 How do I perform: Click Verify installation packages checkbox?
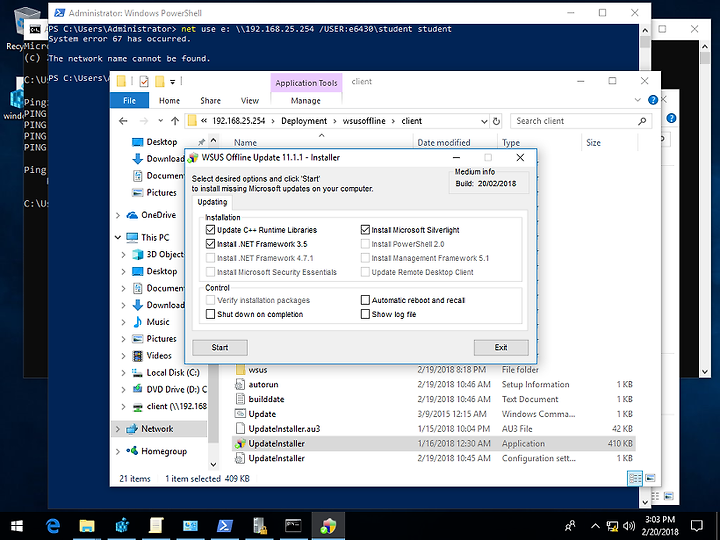pos(210,300)
